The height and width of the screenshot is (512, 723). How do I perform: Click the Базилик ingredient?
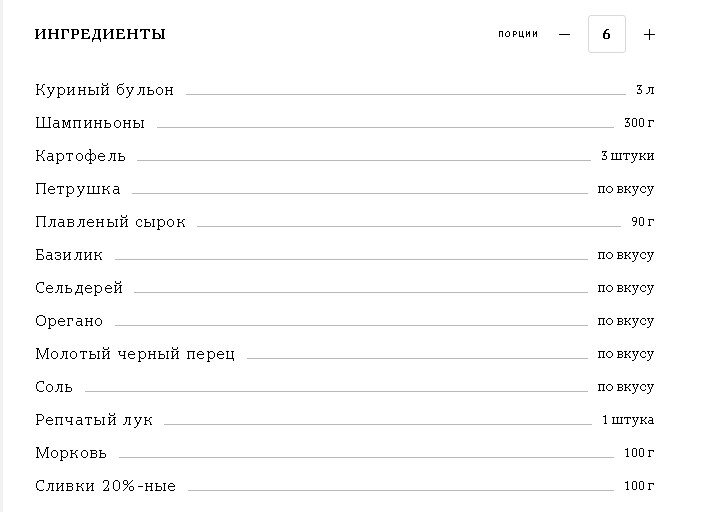point(69,255)
